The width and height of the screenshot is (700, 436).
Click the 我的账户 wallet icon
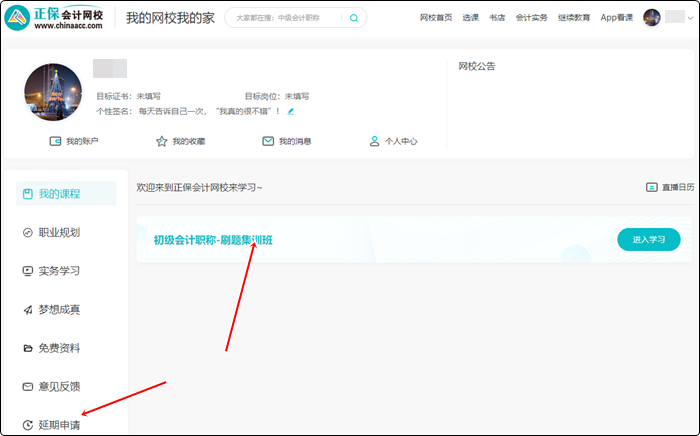55,141
